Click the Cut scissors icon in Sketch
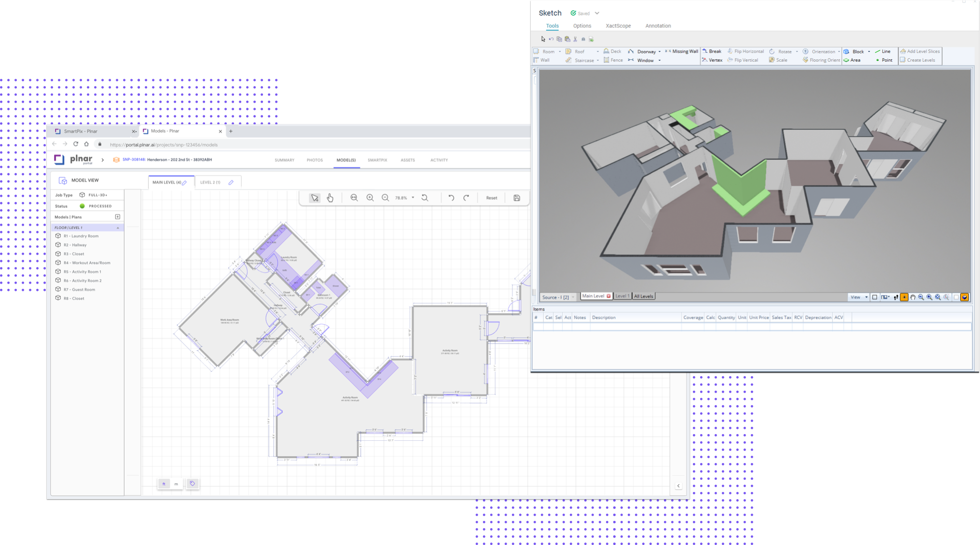Viewport: 980px width, 545px height. pos(575,39)
